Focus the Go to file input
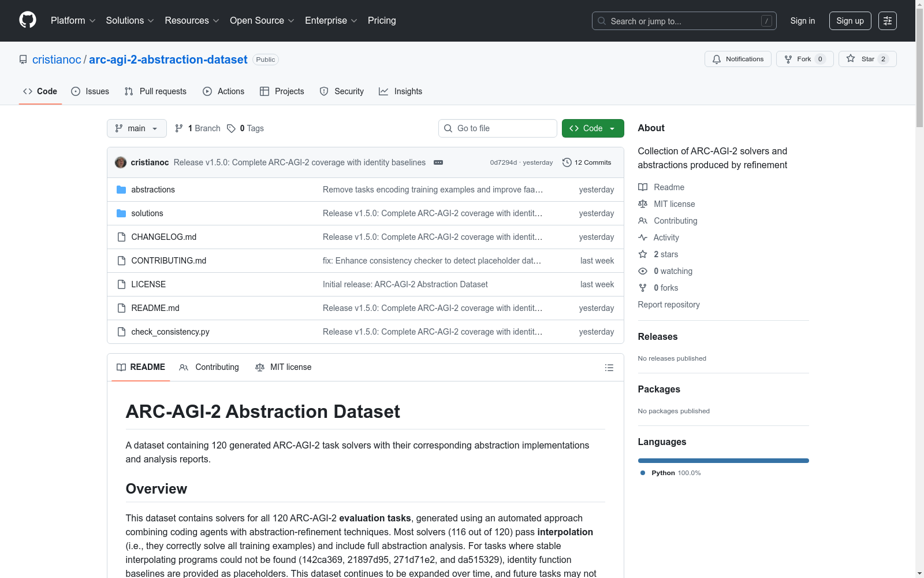 click(x=498, y=128)
